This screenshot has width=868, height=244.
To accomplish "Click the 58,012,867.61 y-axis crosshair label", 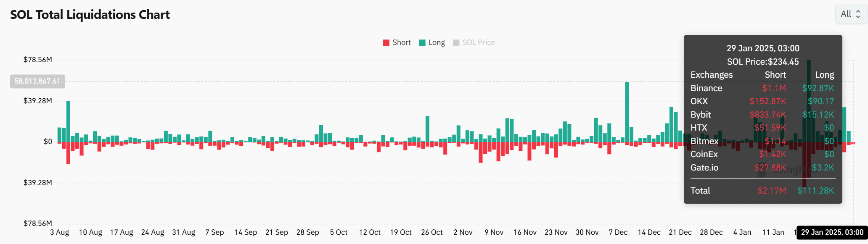I will (x=37, y=81).
